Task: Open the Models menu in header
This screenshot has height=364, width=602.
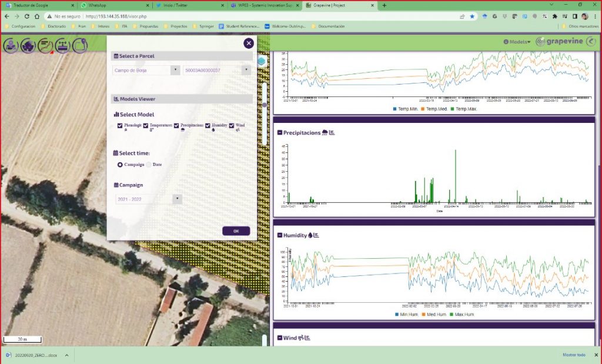Action: tap(517, 42)
